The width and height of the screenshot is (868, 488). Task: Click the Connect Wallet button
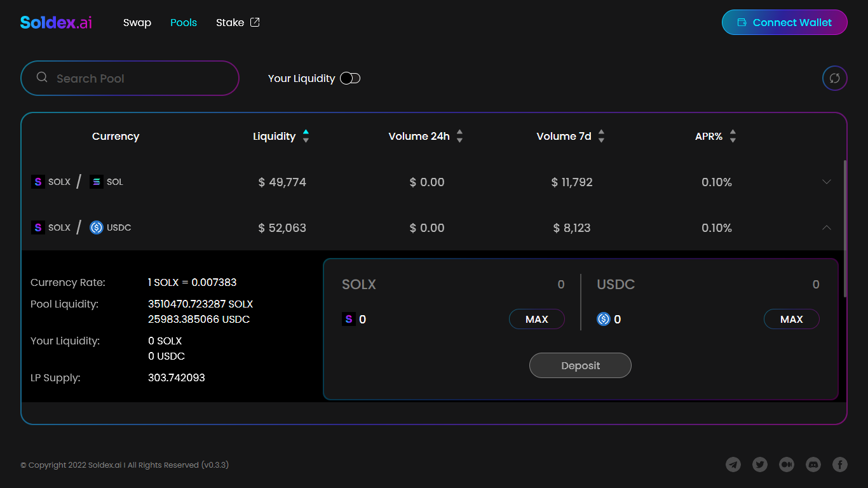click(x=784, y=22)
